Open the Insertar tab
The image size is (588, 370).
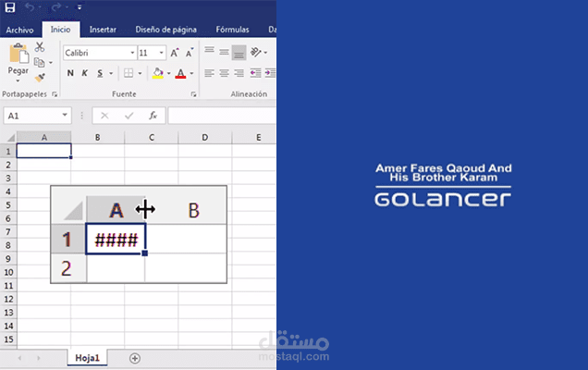[103, 30]
